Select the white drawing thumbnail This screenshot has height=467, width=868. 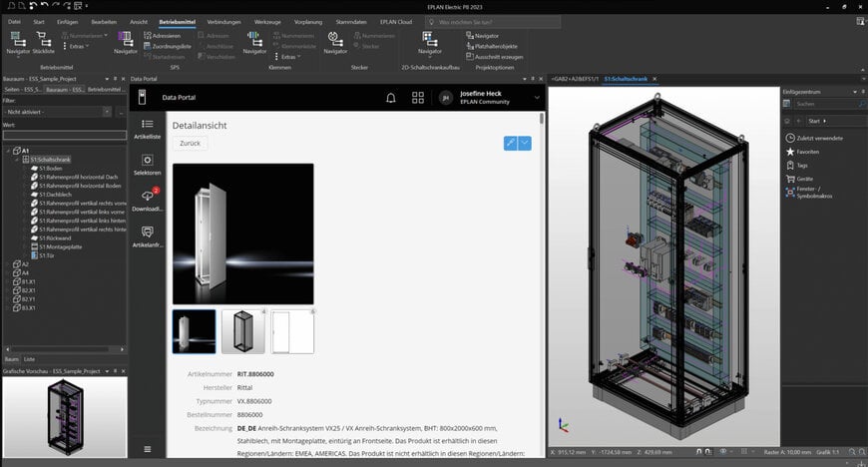tap(293, 331)
